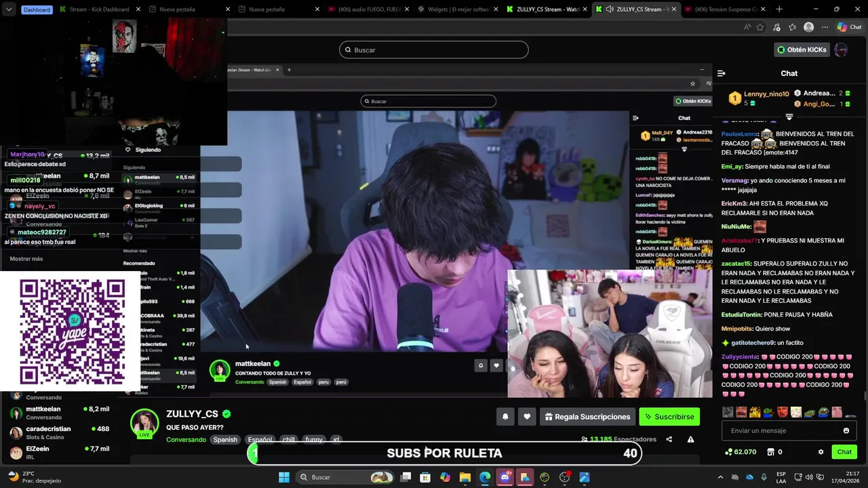This screenshot has width=868, height=488.
Task: Open weather widget 23°C Prac. despejado
Action: 35,477
